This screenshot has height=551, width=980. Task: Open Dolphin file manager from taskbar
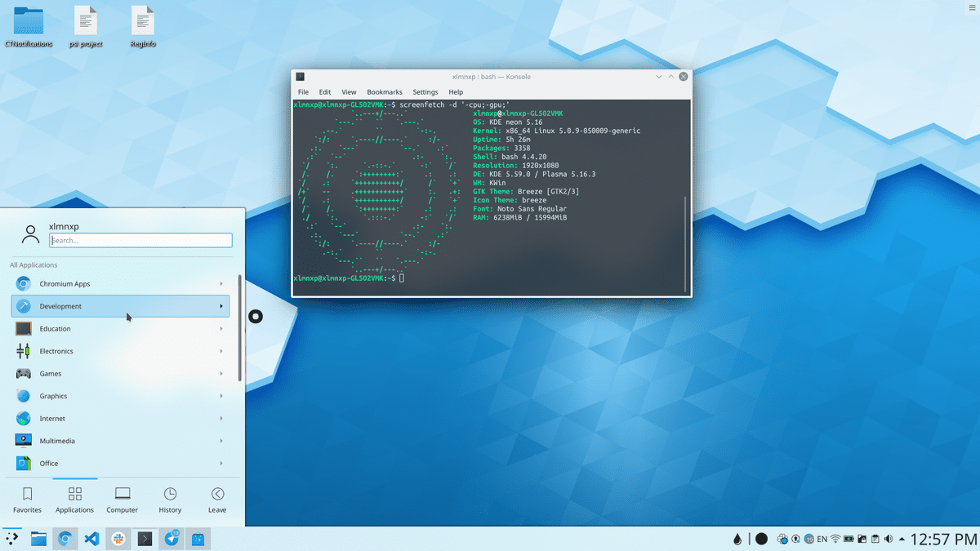click(x=38, y=539)
